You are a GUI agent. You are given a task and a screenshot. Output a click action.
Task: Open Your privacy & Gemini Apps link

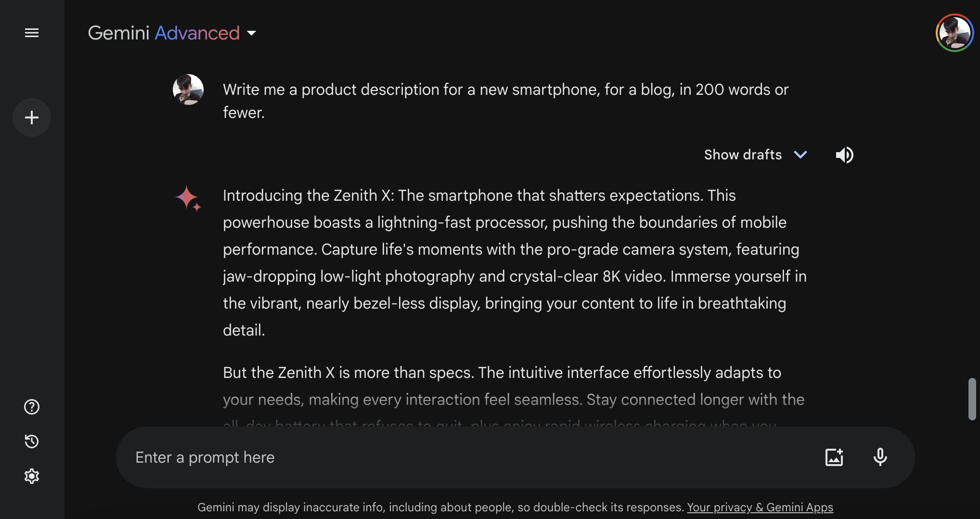click(x=760, y=507)
